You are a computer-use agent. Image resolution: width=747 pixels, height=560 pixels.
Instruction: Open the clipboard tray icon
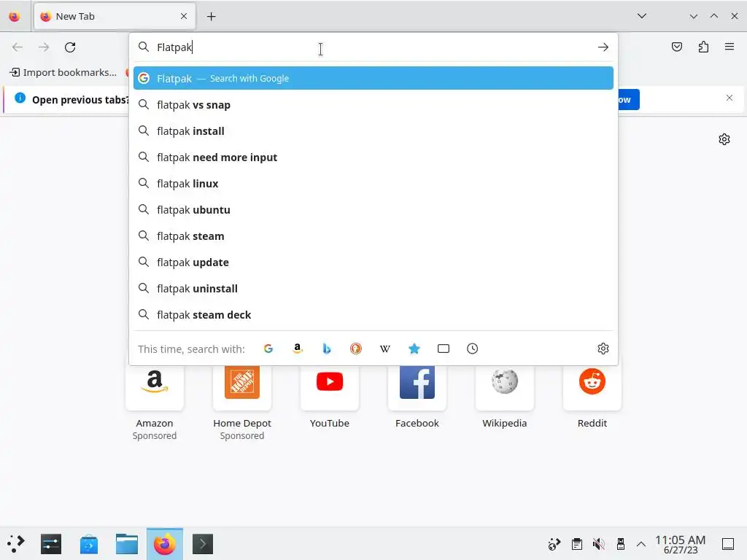pyautogui.click(x=576, y=544)
